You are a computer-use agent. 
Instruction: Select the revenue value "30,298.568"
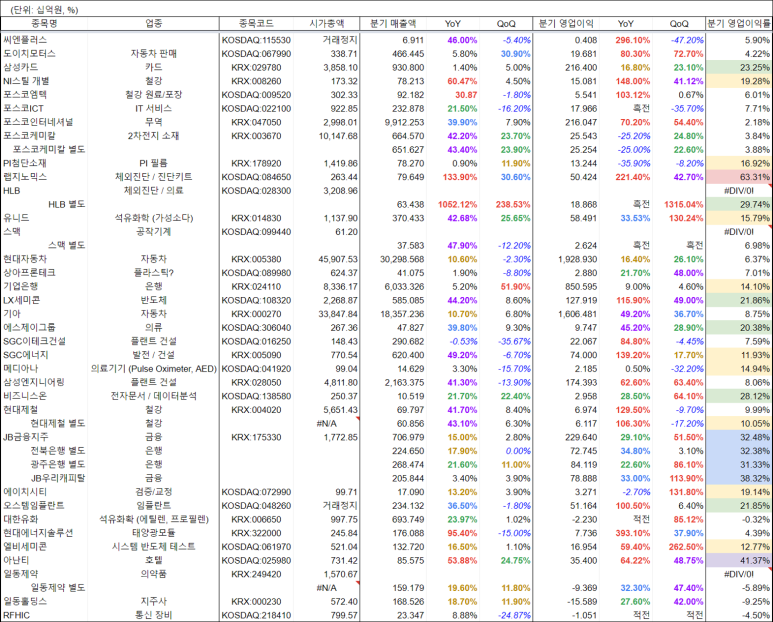(402, 259)
